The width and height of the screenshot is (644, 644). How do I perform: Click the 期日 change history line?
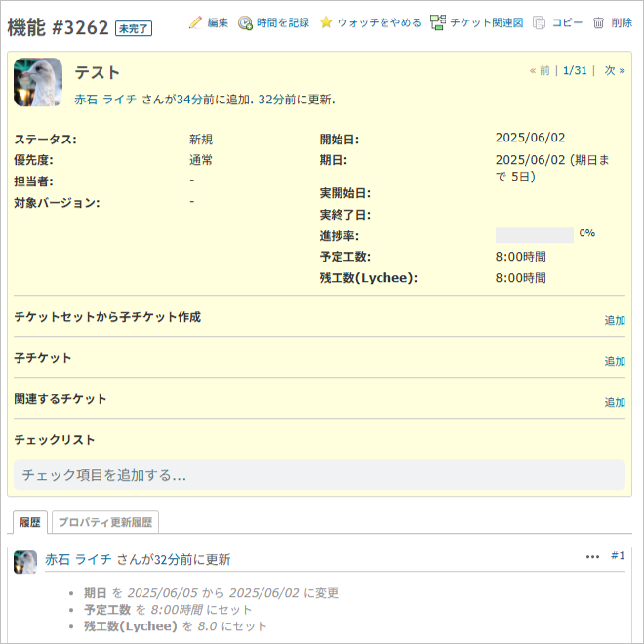(211, 593)
